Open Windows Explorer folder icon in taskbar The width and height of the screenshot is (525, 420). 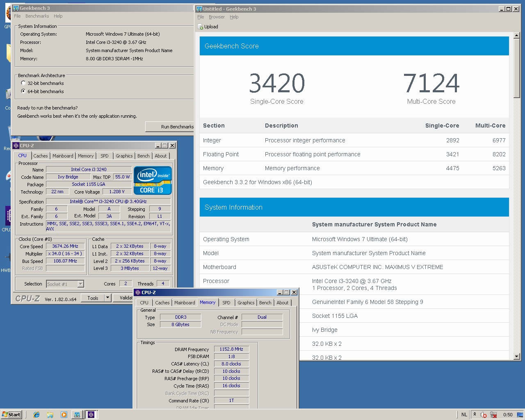tap(50, 415)
